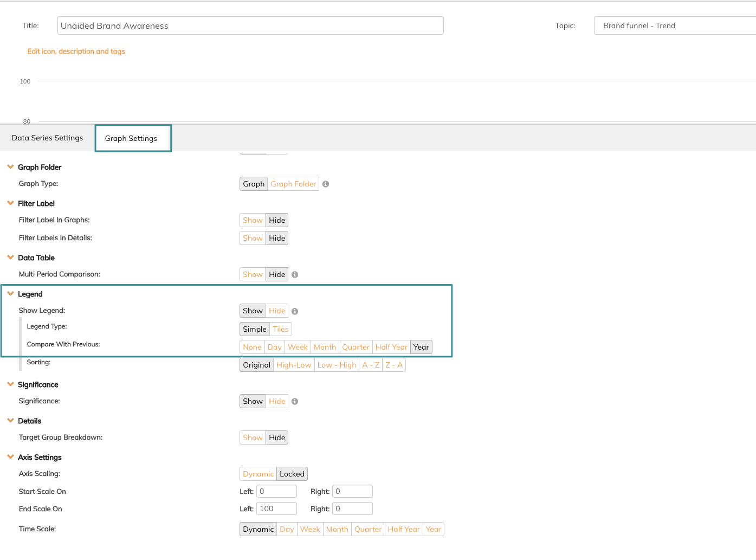Set Compare With Previous to Week
This screenshot has height=560, width=756.
click(298, 347)
